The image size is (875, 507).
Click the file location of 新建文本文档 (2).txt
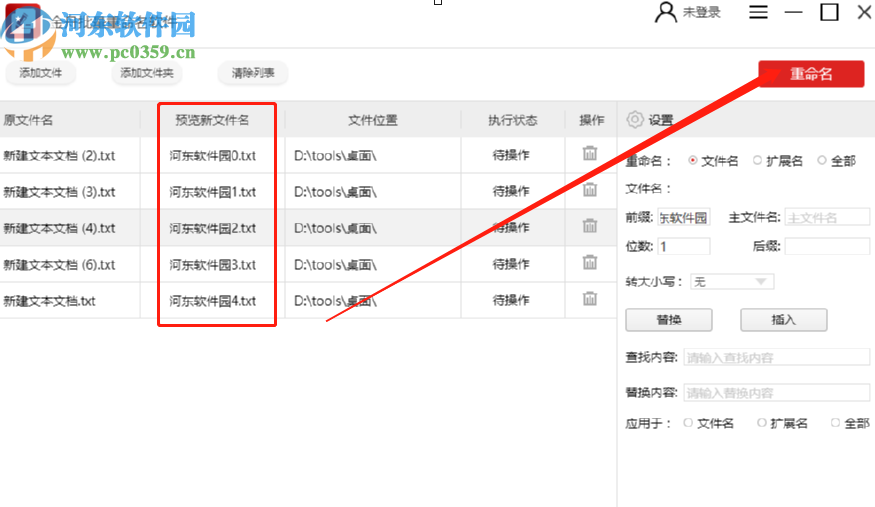[335, 156]
